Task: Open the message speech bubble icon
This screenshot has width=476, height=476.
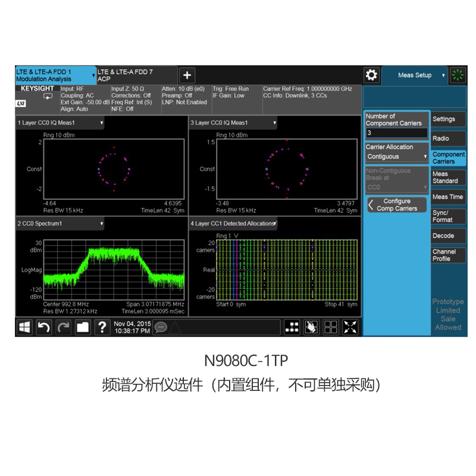Action: pos(161,327)
